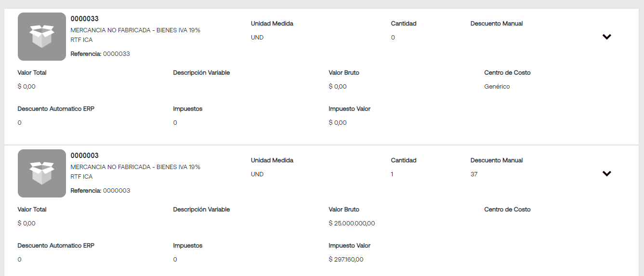This screenshot has width=644, height=276.
Task: Click the Descuento Automatico ERP label of item 0000033
Action: [56, 109]
